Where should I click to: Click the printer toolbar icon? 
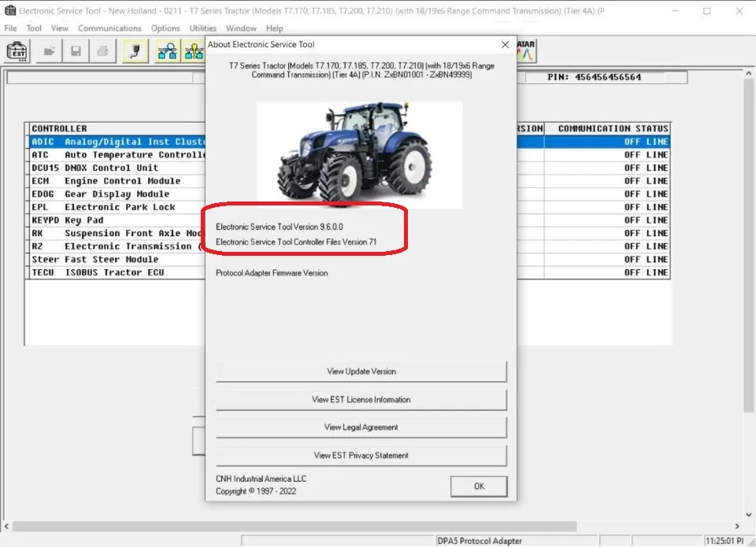pos(102,52)
